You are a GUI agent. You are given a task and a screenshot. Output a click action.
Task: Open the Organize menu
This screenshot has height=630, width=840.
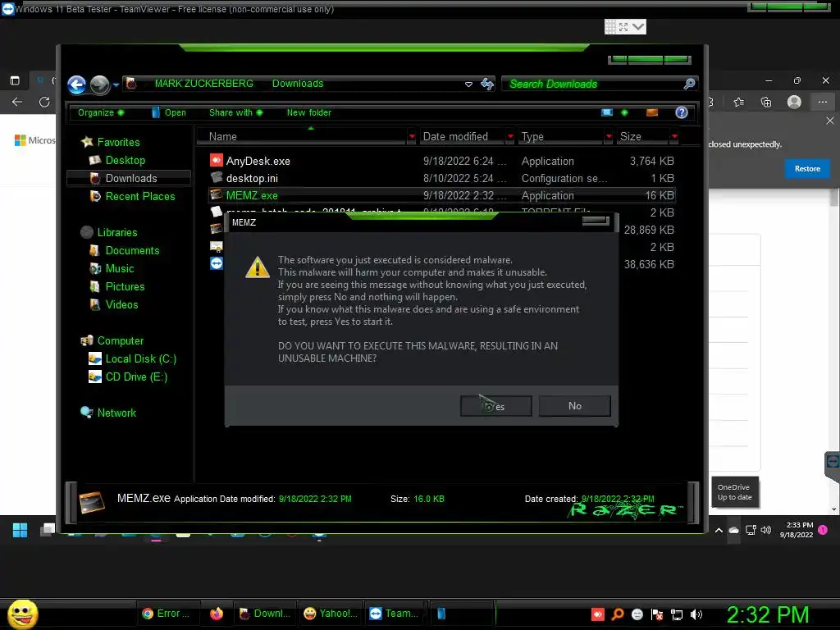pos(101,112)
